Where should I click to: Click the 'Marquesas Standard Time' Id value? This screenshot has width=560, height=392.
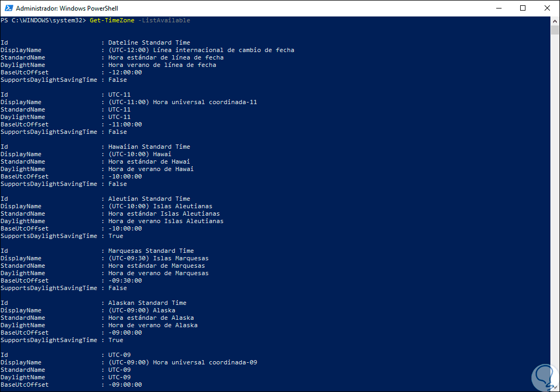coord(151,251)
